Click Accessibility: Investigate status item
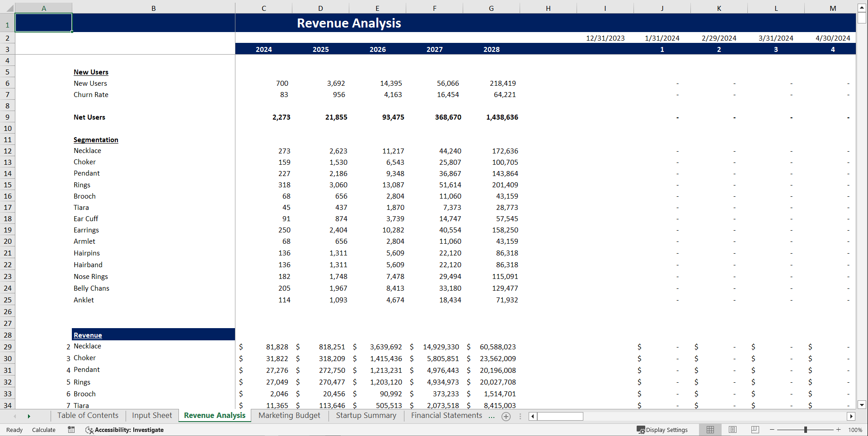Image resolution: width=868 pixels, height=436 pixels. point(125,430)
